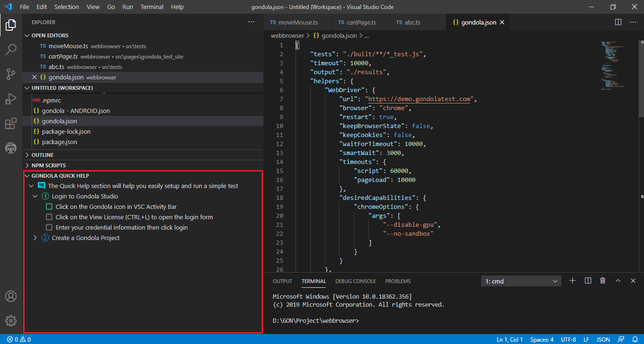
Task: Click the Gondola icon in Activity Bar
Action: pos(11,147)
